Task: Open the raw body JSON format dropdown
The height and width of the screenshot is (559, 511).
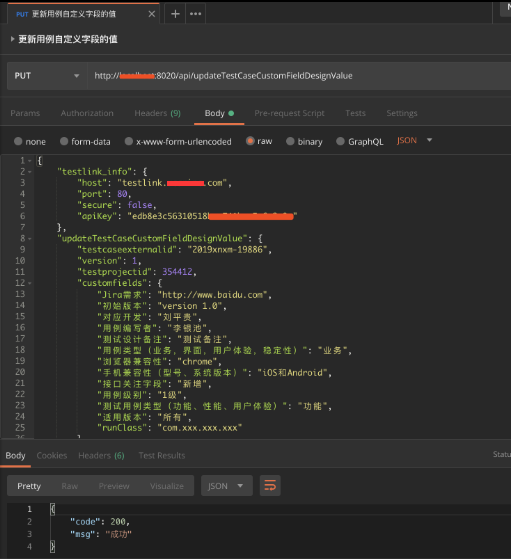Action: point(415,140)
